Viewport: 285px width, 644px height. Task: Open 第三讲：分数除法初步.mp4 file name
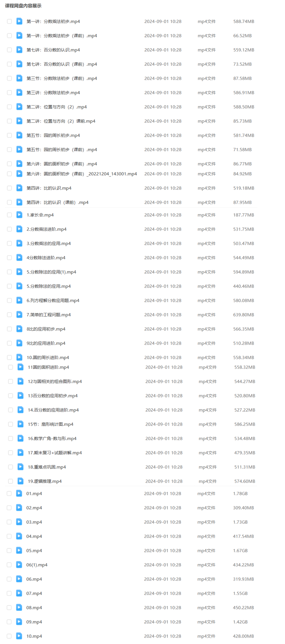(53, 92)
